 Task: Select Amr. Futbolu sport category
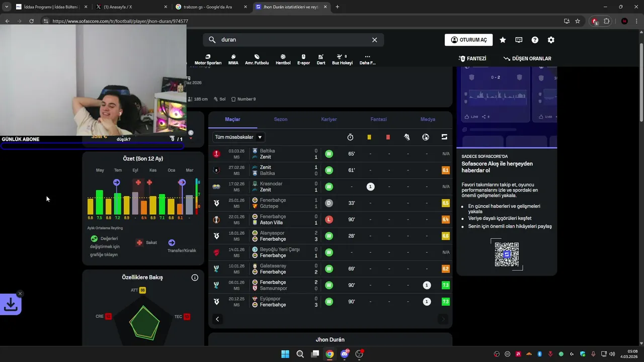(257, 59)
